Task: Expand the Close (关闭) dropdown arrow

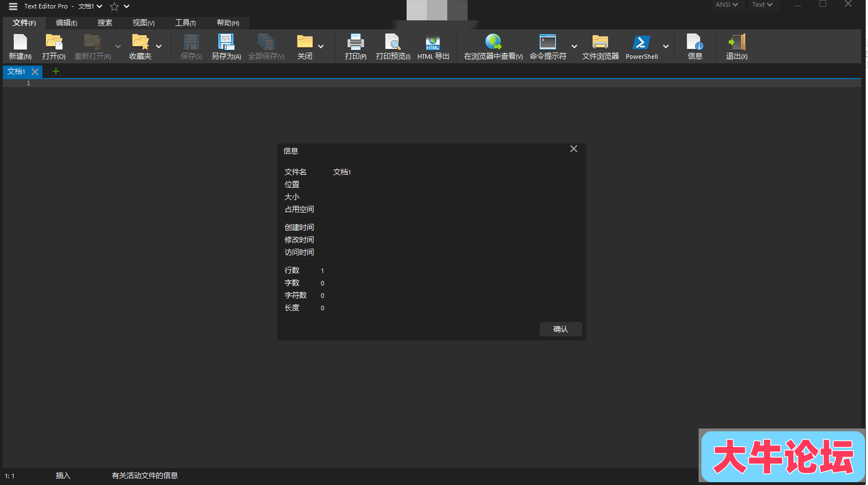Action: (x=321, y=46)
